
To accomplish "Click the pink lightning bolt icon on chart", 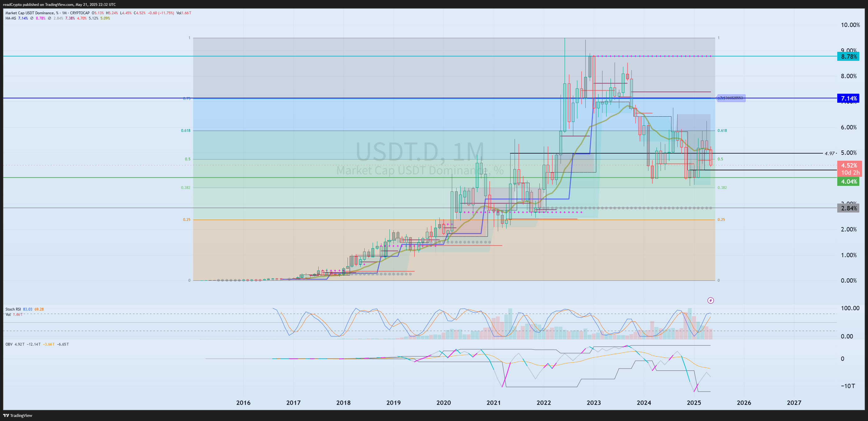I will coord(710,300).
